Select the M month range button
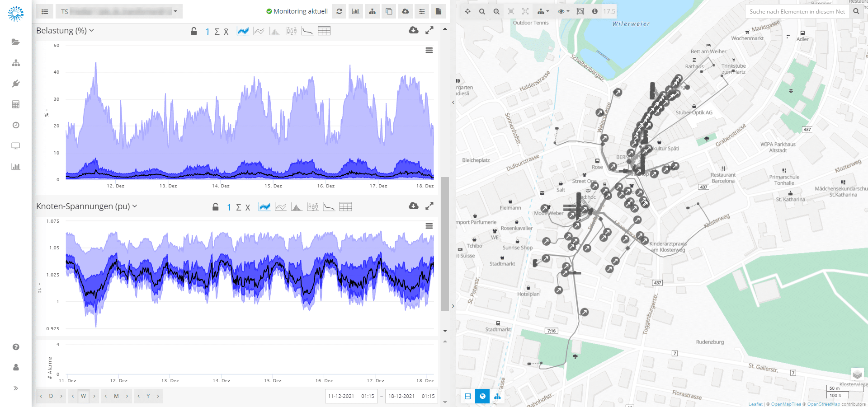 tap(116, 396)
